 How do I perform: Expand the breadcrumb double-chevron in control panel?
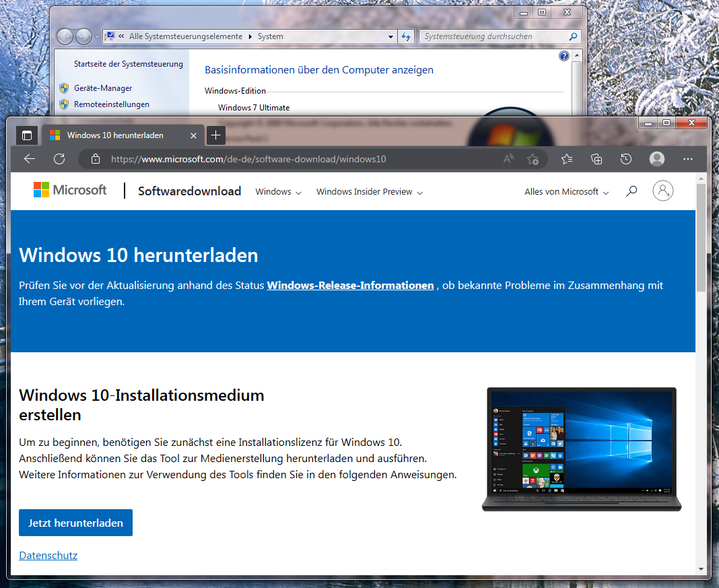click(121, 36)
